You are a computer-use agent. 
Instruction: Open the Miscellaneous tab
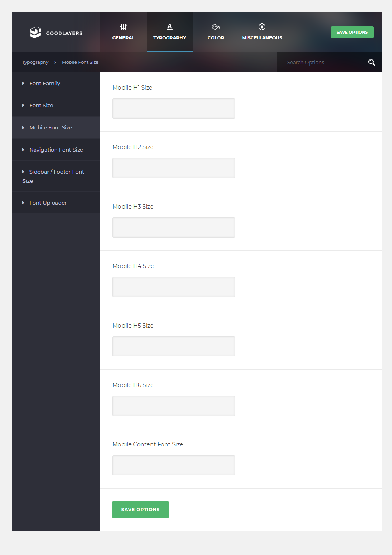(x=262, y=33)
